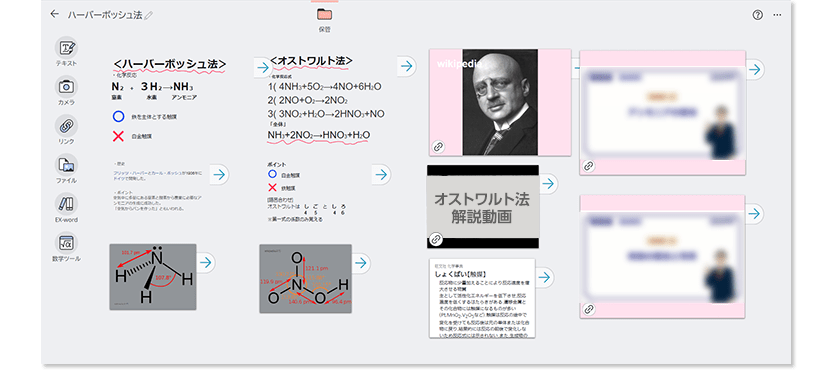Select the ポイント label under Ostwald equations
This screenshot has height=374, width=830.
click(276, 165)
